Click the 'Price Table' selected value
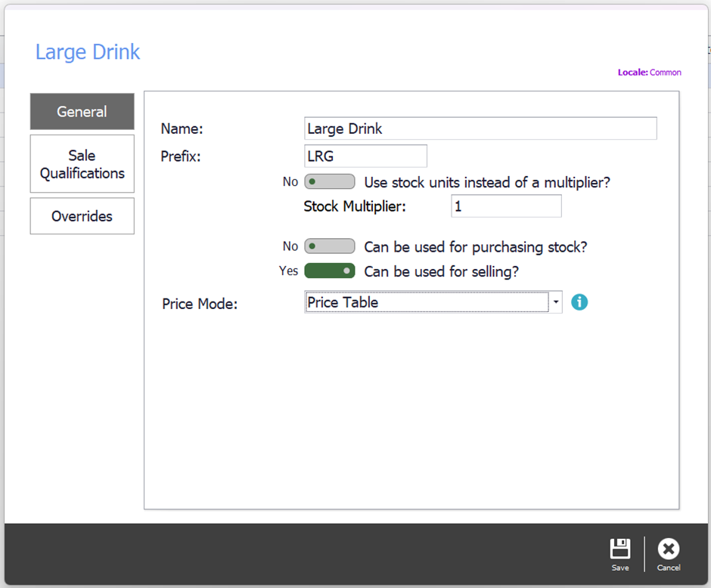 (343, 302)
